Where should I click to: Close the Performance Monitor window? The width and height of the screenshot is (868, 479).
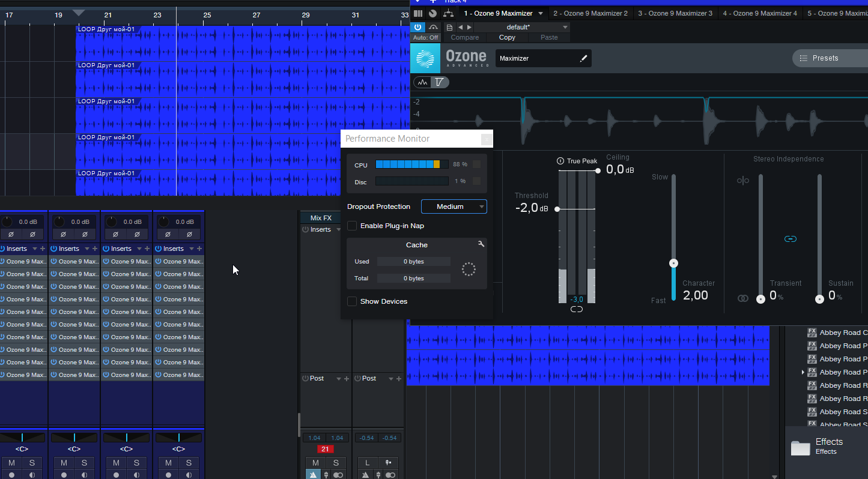(487, 139)
